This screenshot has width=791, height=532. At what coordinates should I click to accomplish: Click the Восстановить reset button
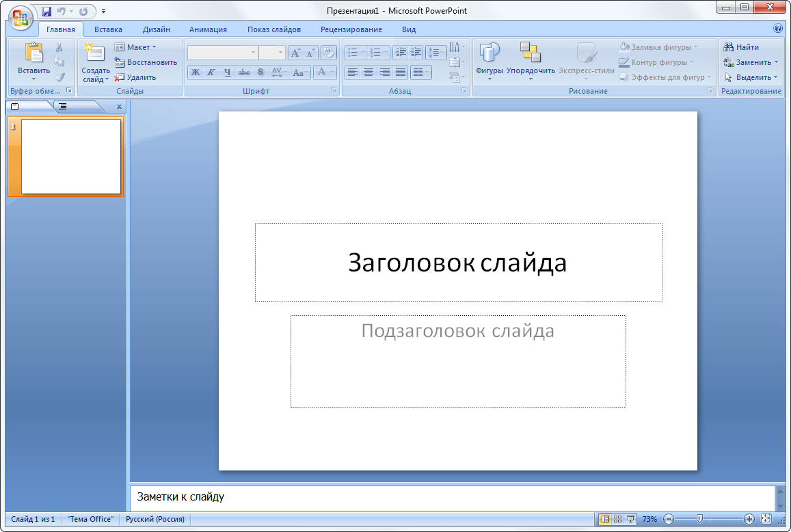click(145, 62)
